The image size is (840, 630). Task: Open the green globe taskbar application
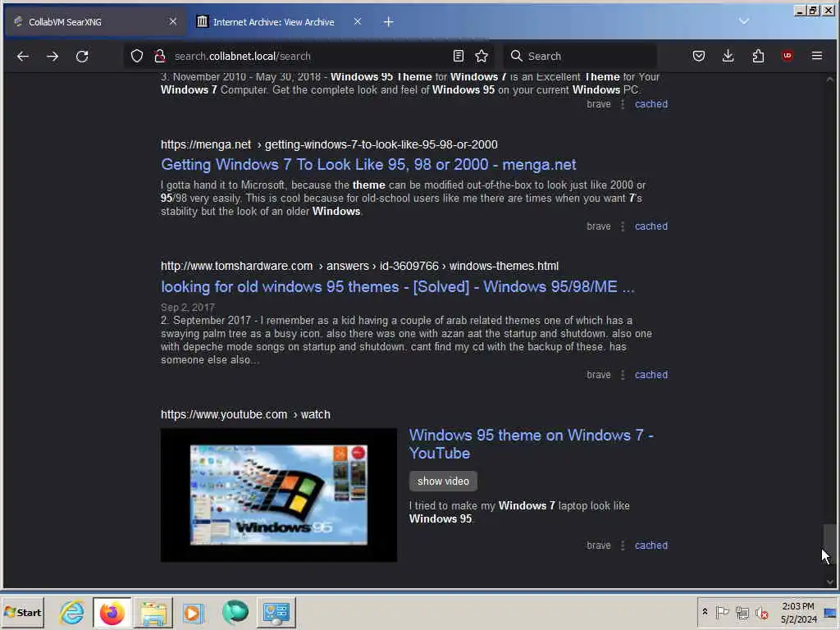pyautogui.click(x=235, y=612)
